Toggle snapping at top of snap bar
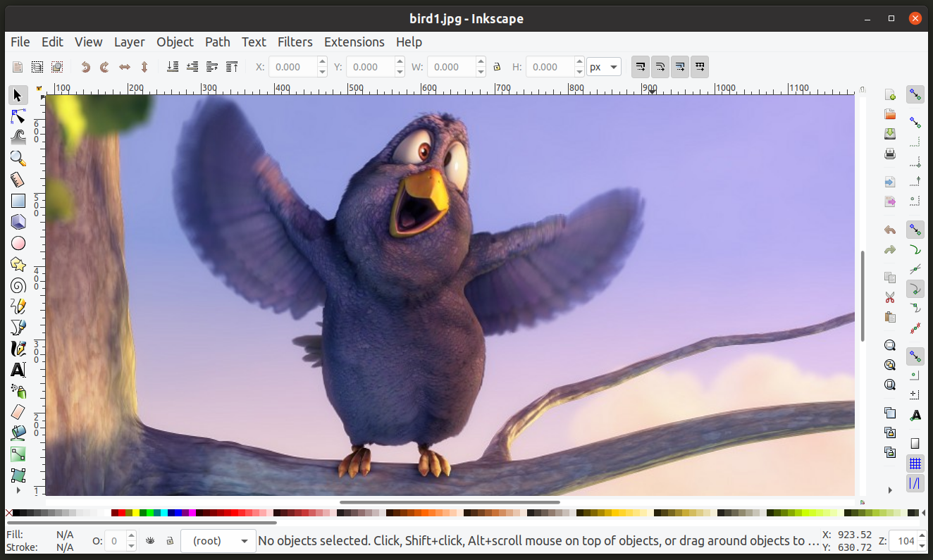 (x=915, y=95)
